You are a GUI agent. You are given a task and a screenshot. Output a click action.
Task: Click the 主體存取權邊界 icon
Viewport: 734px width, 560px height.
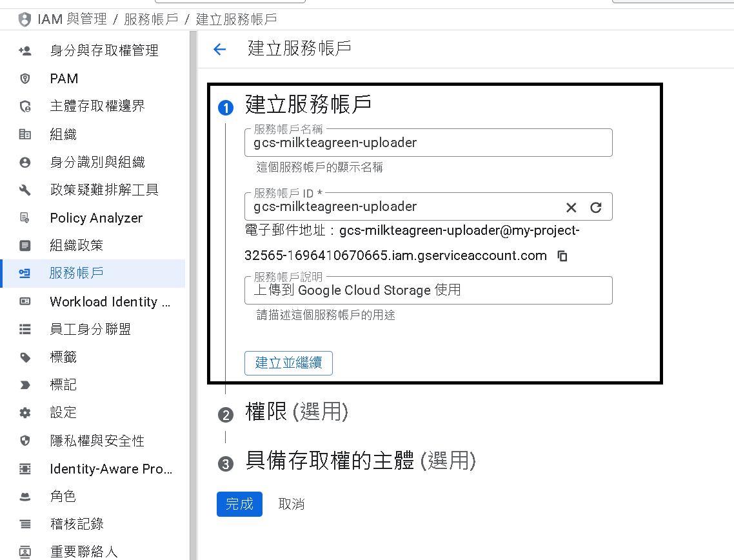tap(25, 106)
